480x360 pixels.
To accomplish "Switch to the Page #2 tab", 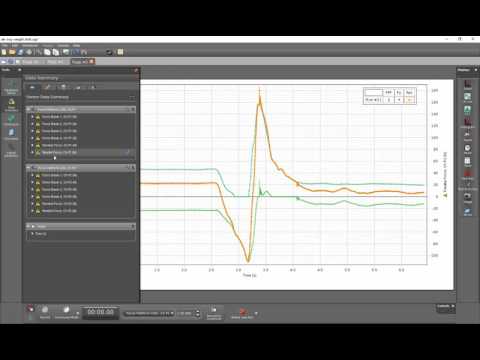I will (56, 62).
